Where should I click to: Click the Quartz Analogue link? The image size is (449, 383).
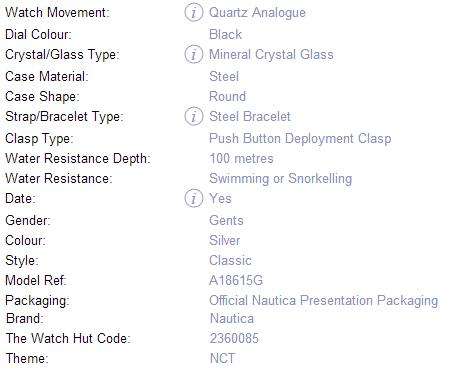coord(257,13)
